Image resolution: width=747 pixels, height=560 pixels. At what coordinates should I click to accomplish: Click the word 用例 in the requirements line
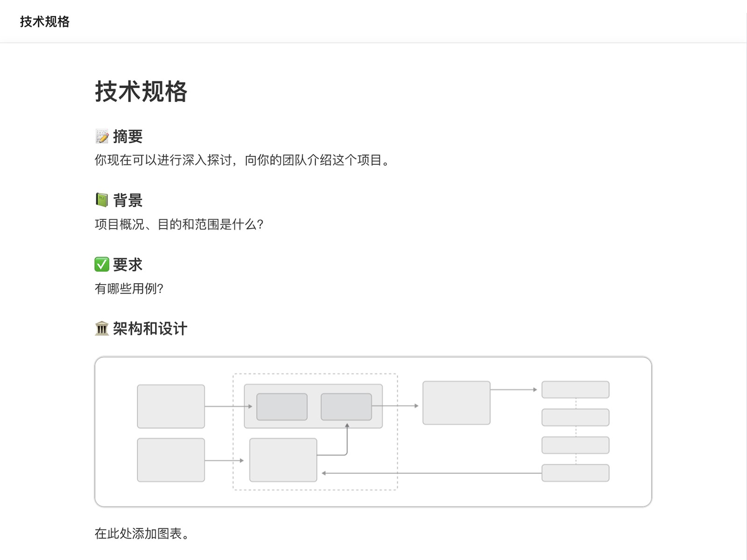pyautogui.click(x=145, y=289)
